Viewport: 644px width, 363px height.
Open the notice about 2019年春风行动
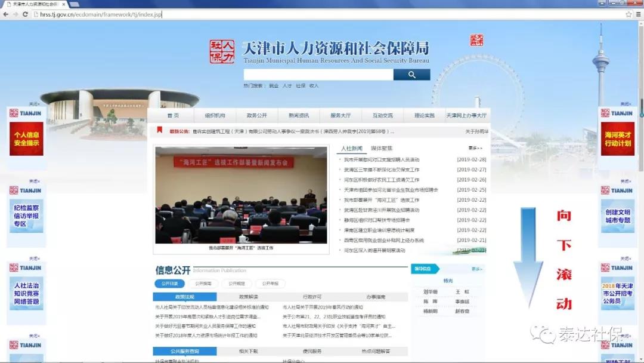tap(323, 307)
